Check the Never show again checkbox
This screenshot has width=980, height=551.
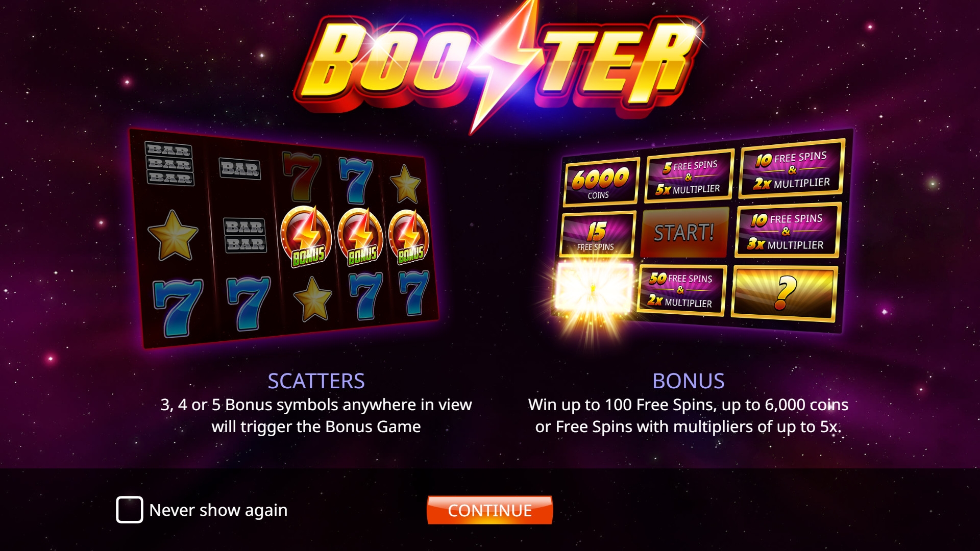(130, 510)
